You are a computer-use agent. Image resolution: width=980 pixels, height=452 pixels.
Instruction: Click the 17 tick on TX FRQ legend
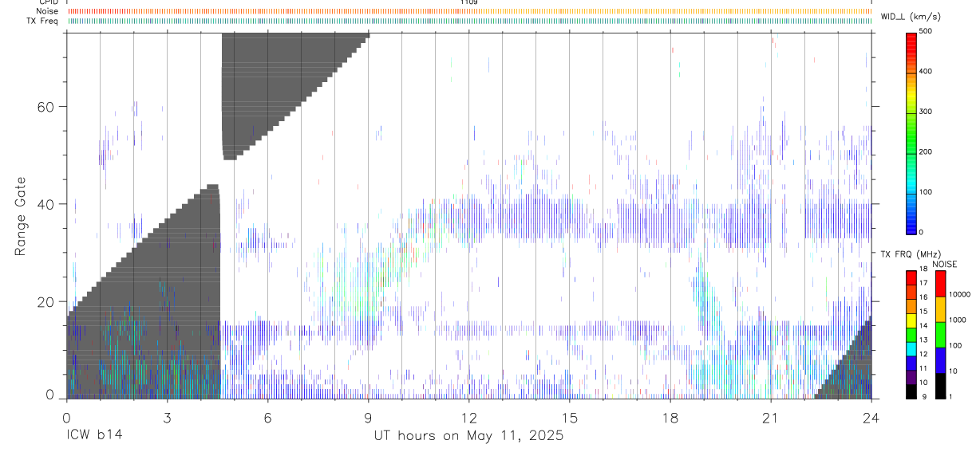tap(924, 283)
